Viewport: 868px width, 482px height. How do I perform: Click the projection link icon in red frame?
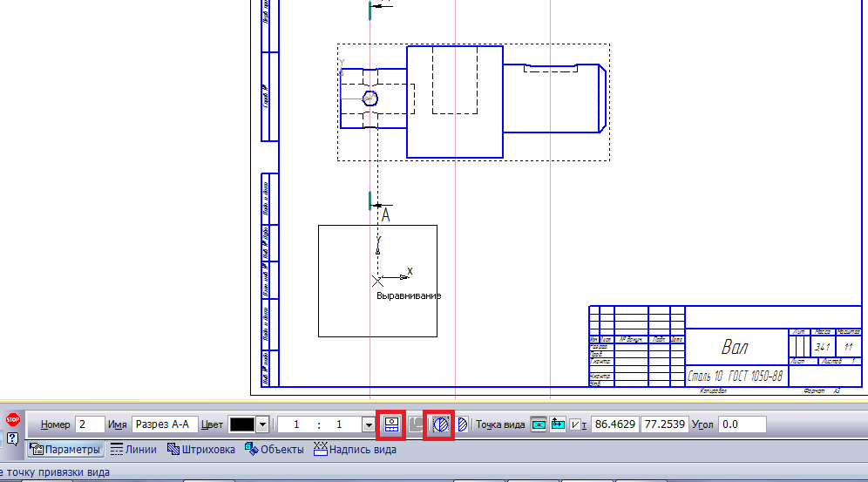point(391,424)
